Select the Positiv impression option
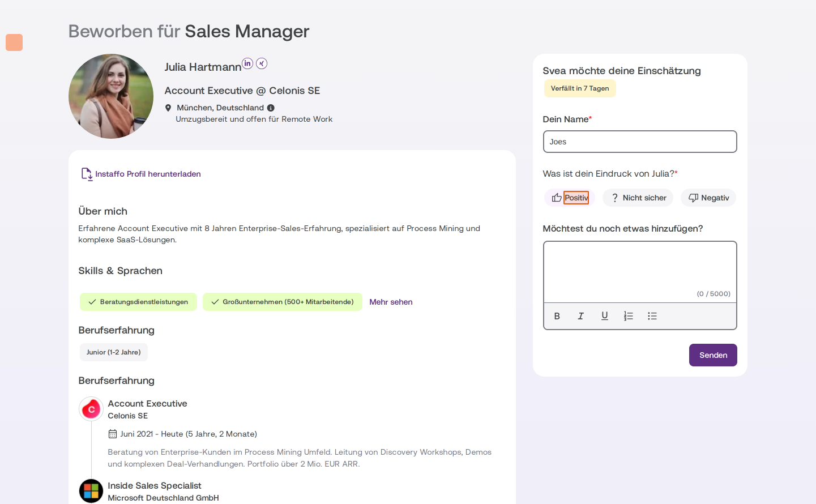Screen dimensions: 816x504 click(570, 198)
